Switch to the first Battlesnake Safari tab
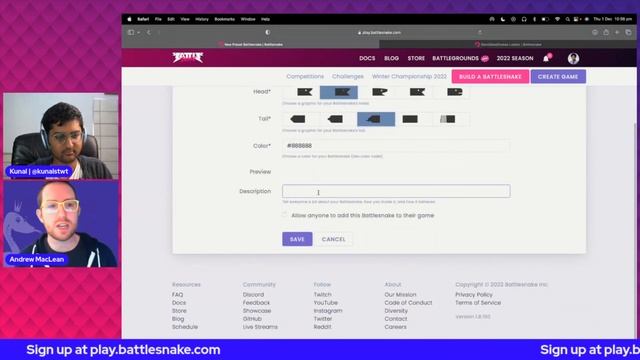 (x=251, y=44)
